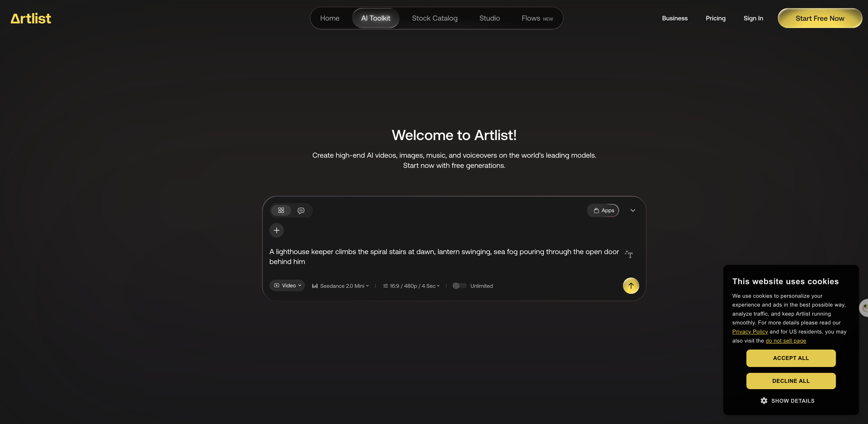Open the Privacy Policy link

pyautogui.click(x=750, y=332)
